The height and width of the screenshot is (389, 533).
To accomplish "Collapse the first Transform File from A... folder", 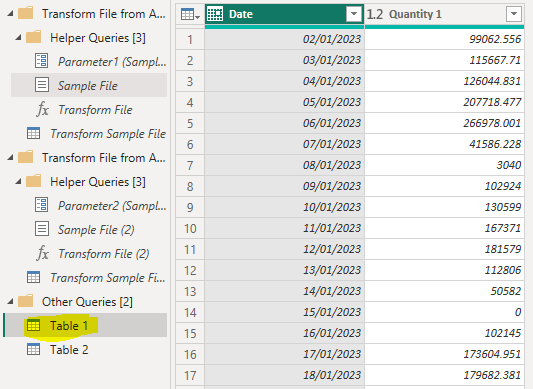I will (11, 14).
